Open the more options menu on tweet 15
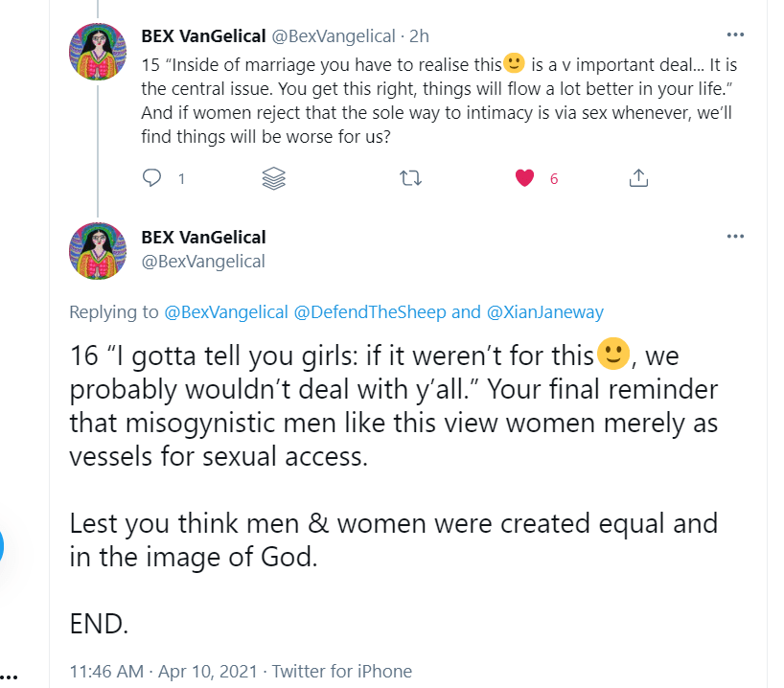The height and width of the screenshot is (688, 784). click(735, 34)
